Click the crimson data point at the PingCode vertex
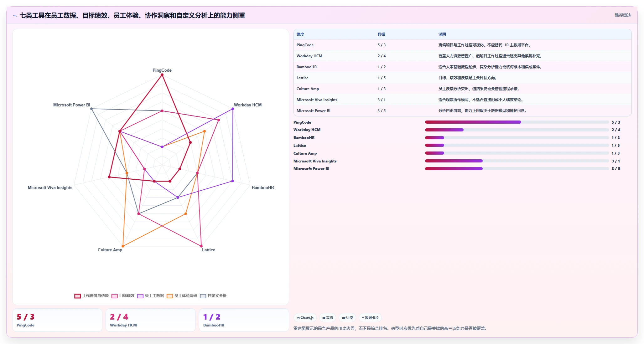 pos(162,75)
